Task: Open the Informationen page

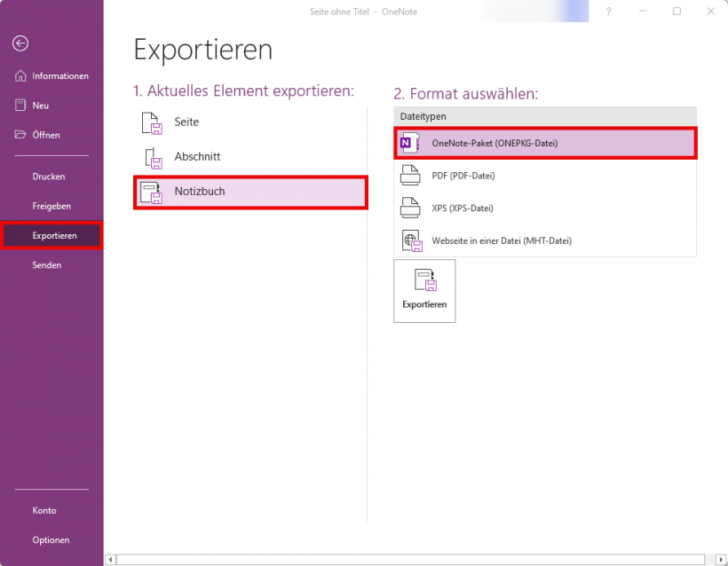Action: (x=51, y=76)
